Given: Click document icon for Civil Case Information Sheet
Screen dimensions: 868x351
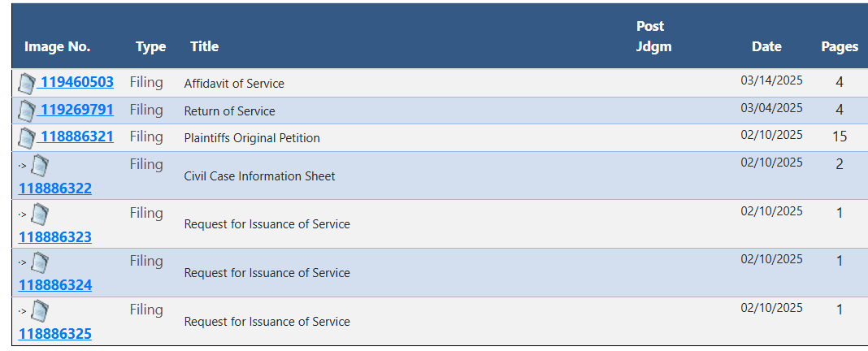Looking at the screenshot, I should (39, 166).
